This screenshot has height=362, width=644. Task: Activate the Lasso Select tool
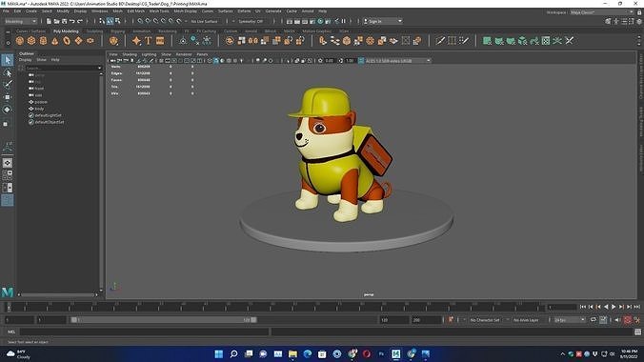coord(7,73)
